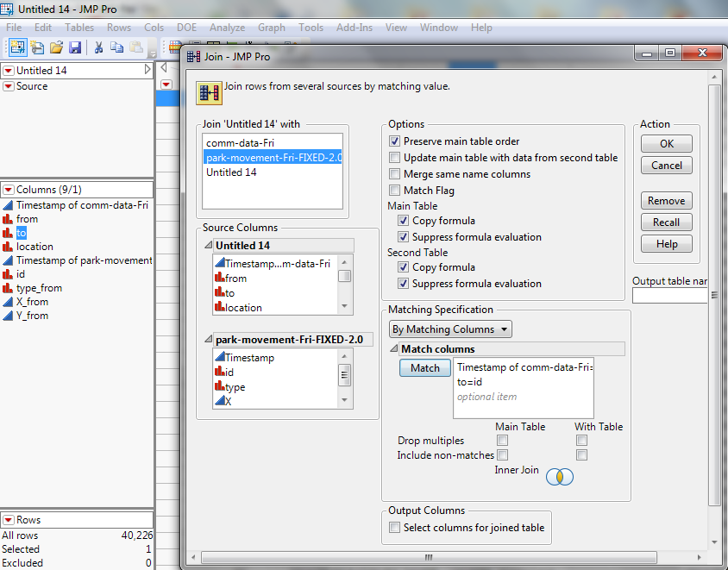Click the Inner Join Venn diagram icon
Viewport: 728px width, 570px height.
[559, 475]
